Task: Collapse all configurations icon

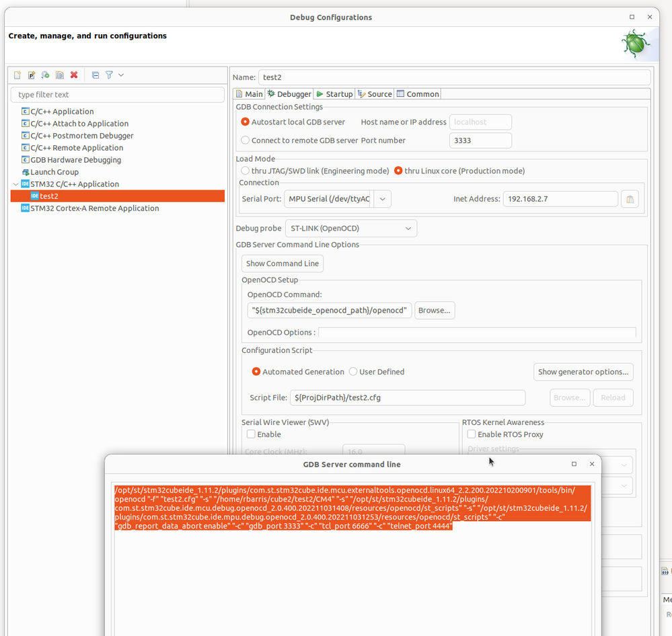Action: point(95,75)
